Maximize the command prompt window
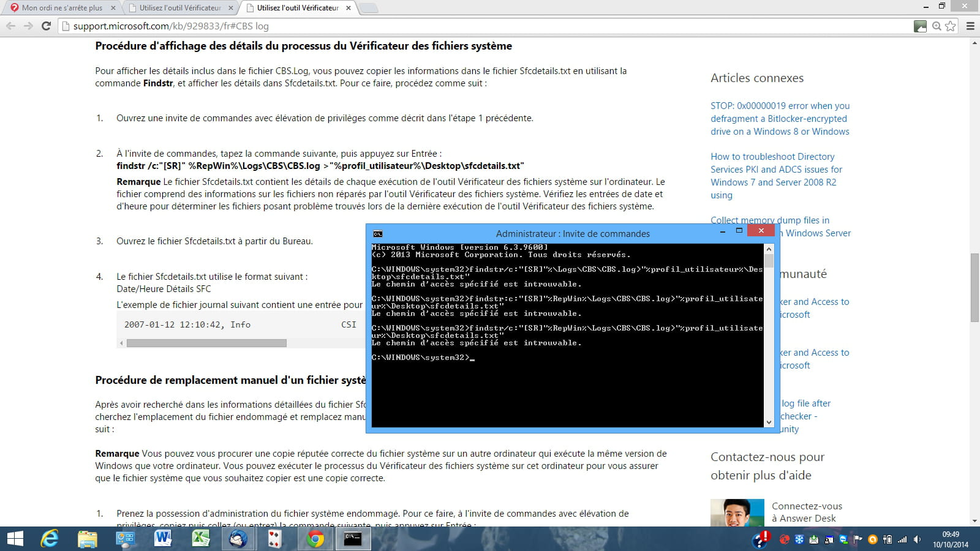980x551 pixels. click(739, 231)
